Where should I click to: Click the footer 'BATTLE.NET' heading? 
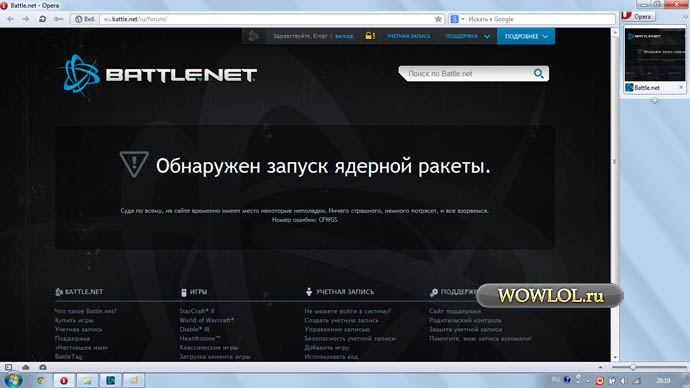point(79,292)
